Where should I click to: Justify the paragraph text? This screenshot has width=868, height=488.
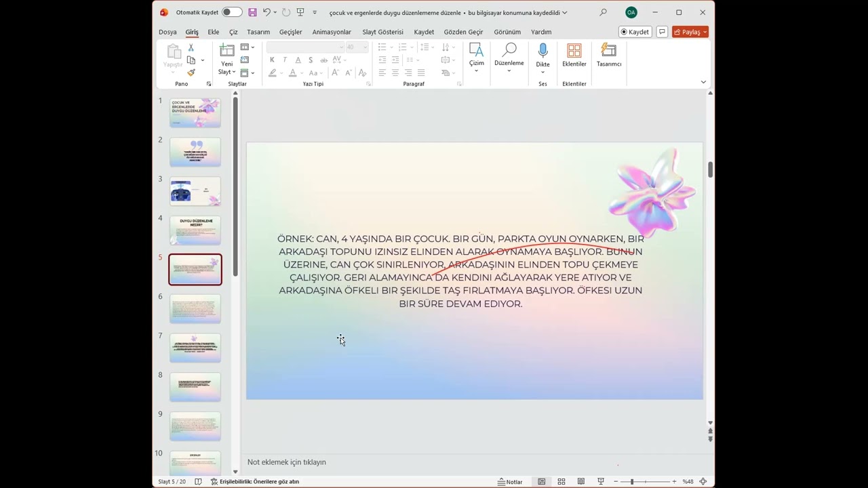pos(421,73)
